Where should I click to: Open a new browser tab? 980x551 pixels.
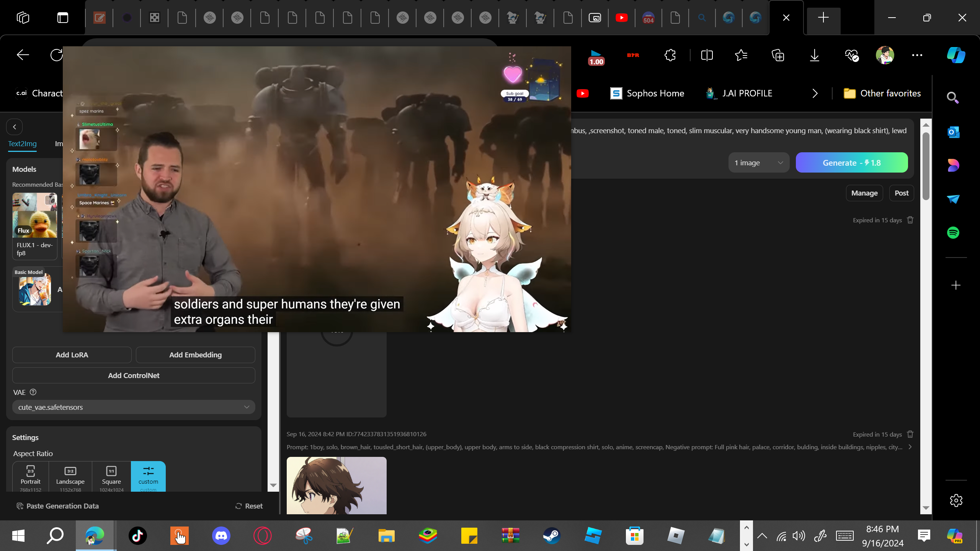823,18
